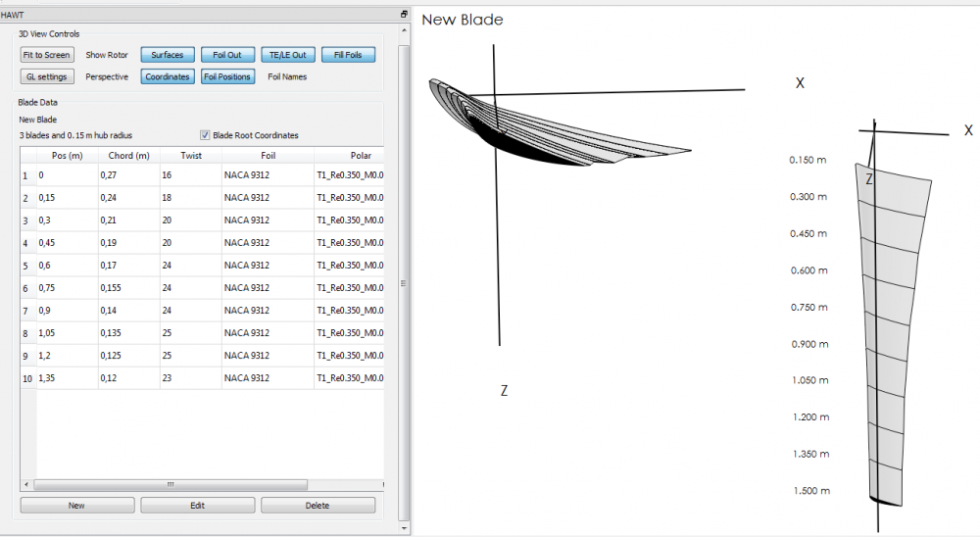
Task: Click the Chord (m) column header
Action: 128,155
